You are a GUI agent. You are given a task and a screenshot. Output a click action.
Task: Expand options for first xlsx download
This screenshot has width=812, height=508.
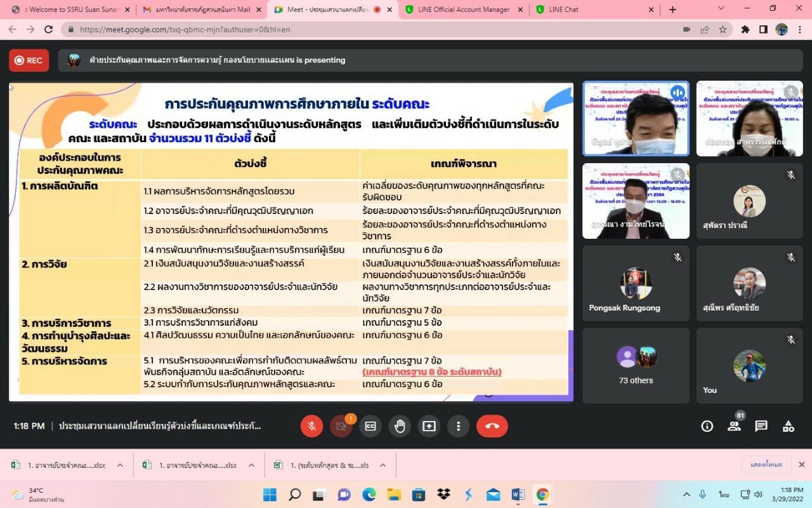tap(120, 465)
